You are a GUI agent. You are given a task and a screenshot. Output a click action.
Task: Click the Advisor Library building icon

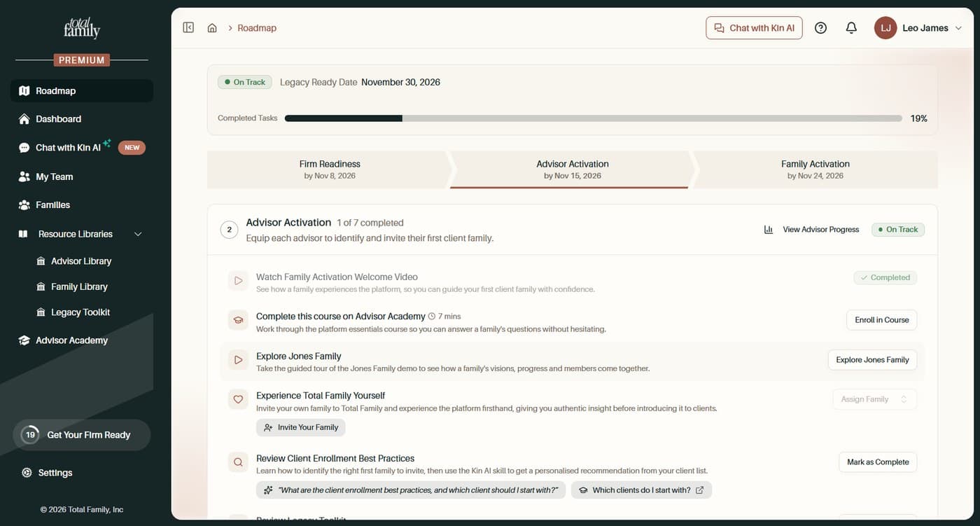pyautogui.click(x=41, y=261)
